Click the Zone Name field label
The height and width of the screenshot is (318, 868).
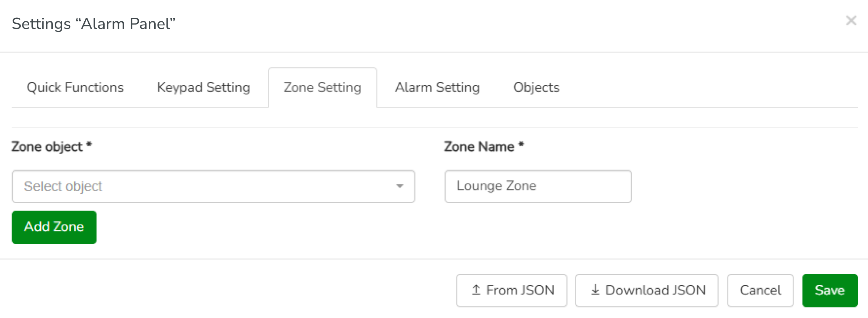click(x=479, y=147)
